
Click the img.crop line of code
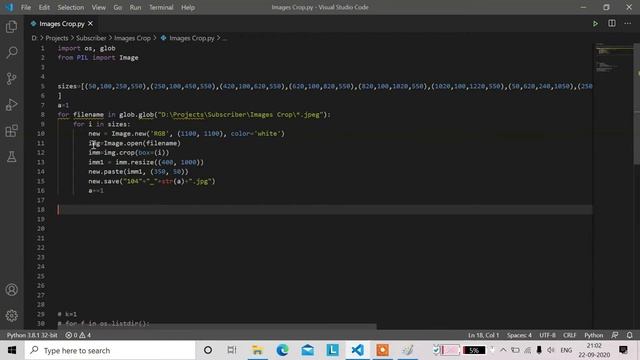coord(129,153)
